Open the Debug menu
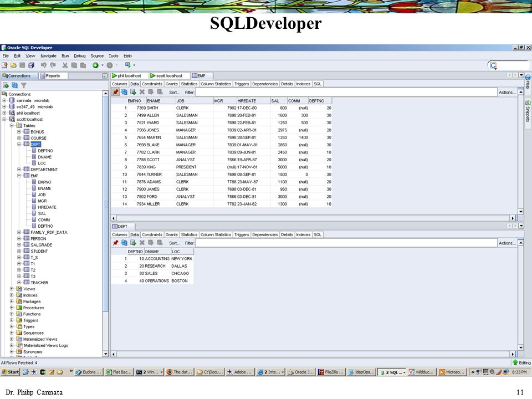 coord(79,56)
